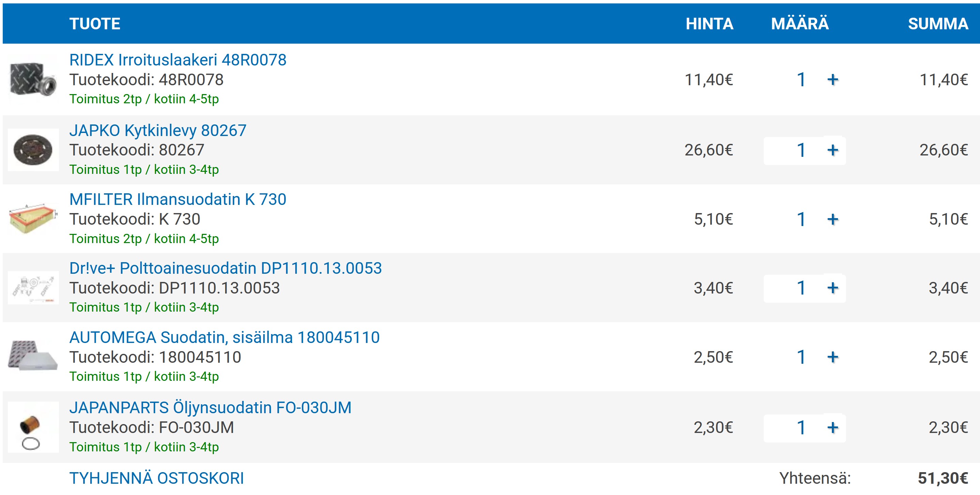Open RIDEX Irroituslaakeri 48R0078 product link
This screenshot has width=980, height=495.
tap(178, 60)
